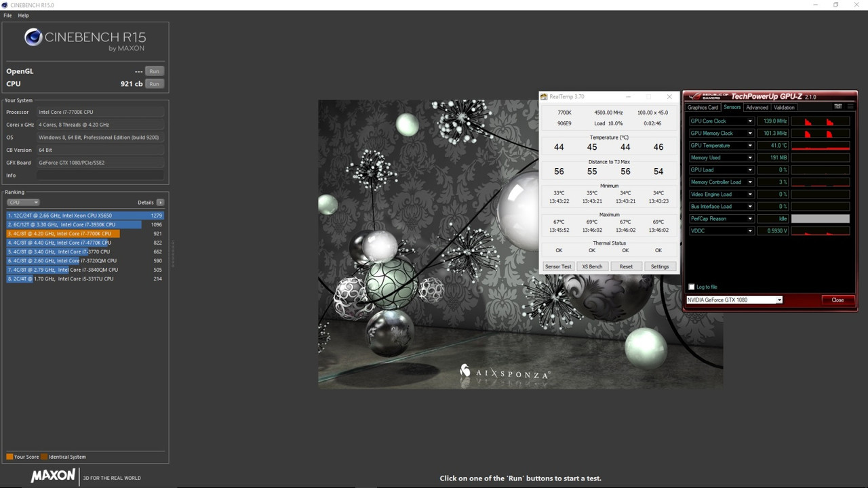868x488 pixels.
Task: Open the GPU-Z hamburger menu icon
Action: 850,106
